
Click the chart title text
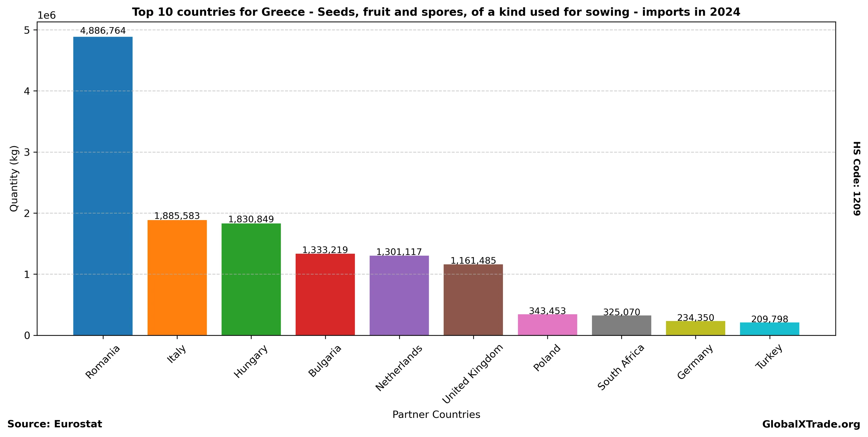click(436, 12)
